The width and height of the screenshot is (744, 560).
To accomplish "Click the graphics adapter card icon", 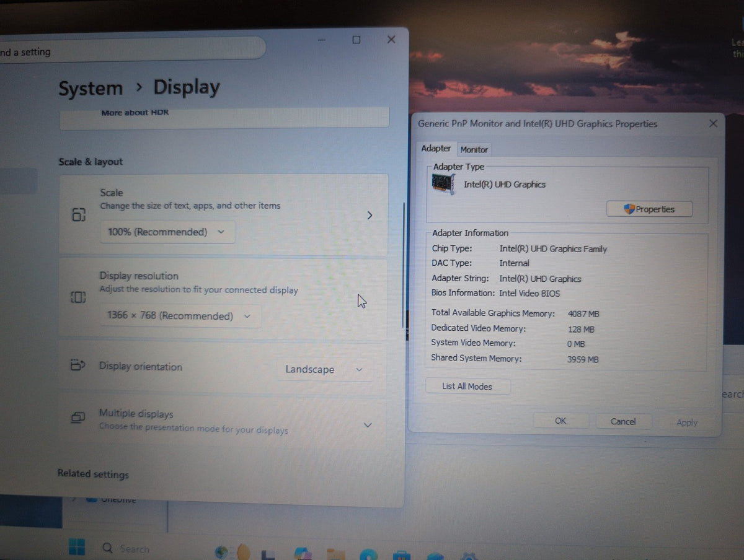I will [445, 184].
